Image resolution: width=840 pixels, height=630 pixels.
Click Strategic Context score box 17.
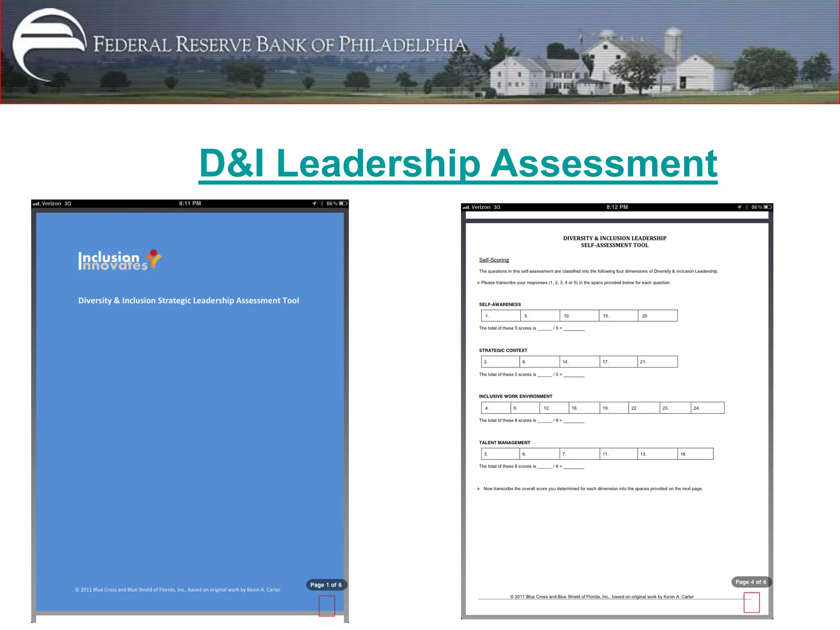pos(619,362)
